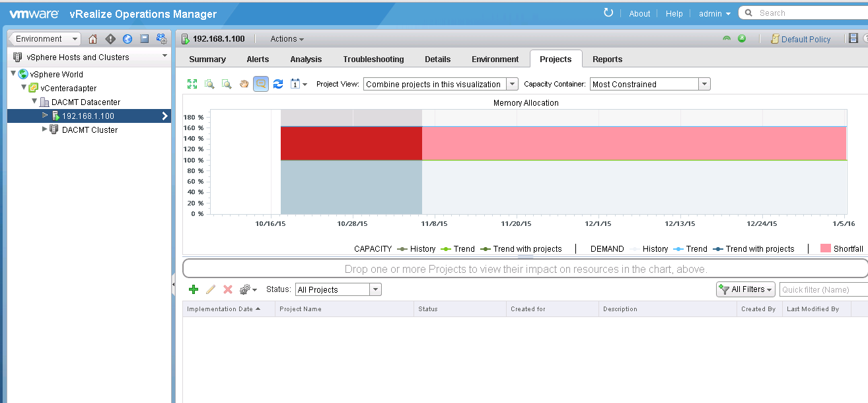
Task: Open the Status filter dropdown
Action: click(338, 289)
